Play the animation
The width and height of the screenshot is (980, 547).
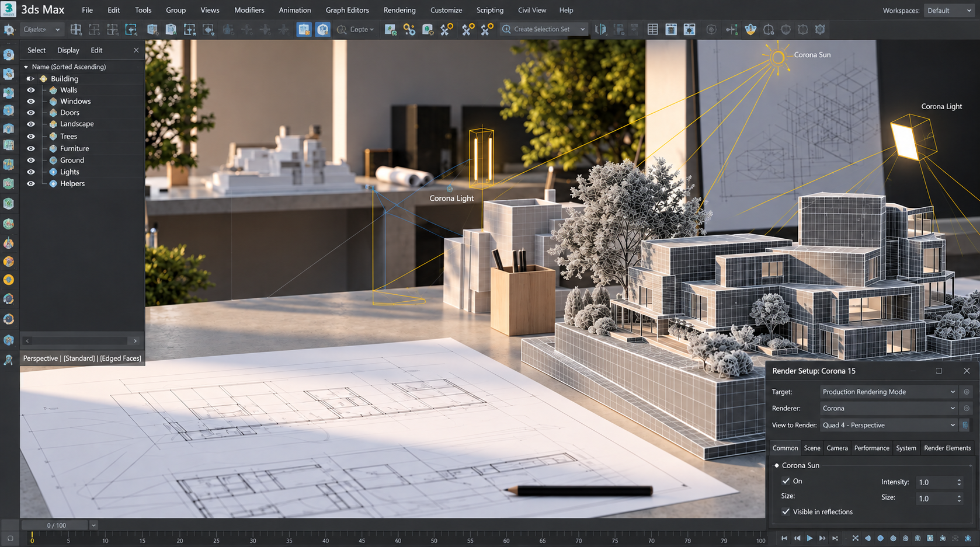pos(809,538)
